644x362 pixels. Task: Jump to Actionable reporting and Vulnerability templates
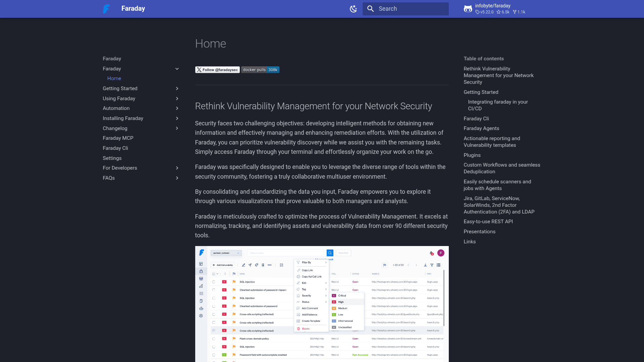(492, 142)
